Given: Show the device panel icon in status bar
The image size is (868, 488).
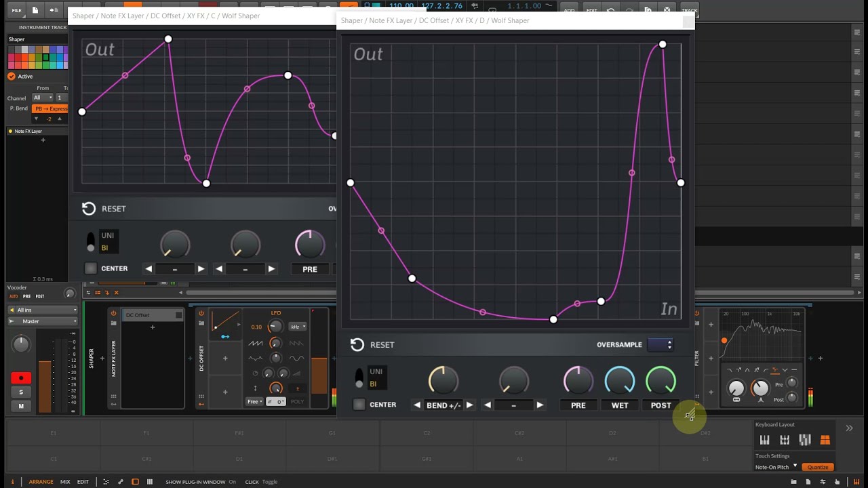Looking at the screenshot, I should tap(135, 482).
